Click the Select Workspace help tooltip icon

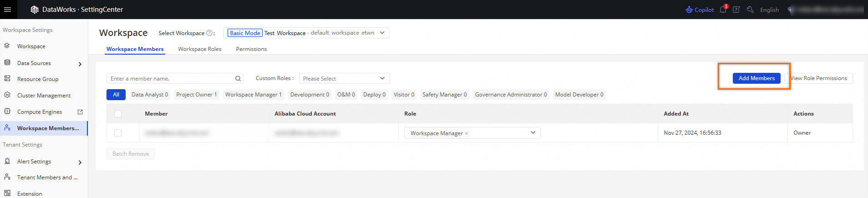click(209, 33)
